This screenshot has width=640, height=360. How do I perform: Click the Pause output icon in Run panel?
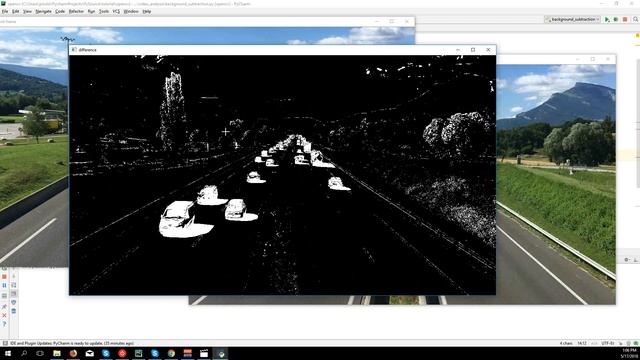pyautogui.click(x=4, y=285)
